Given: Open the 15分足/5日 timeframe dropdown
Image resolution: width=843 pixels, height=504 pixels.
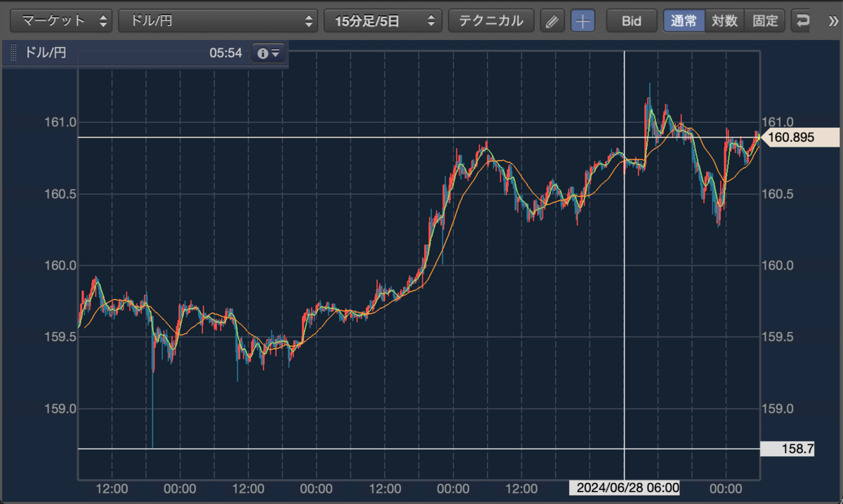Looking at the screenshot, I should tap(383, 21).
